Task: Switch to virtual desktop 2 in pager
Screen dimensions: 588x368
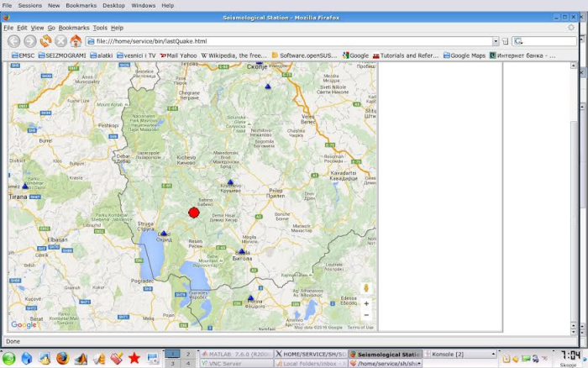Action: (188, 355)
